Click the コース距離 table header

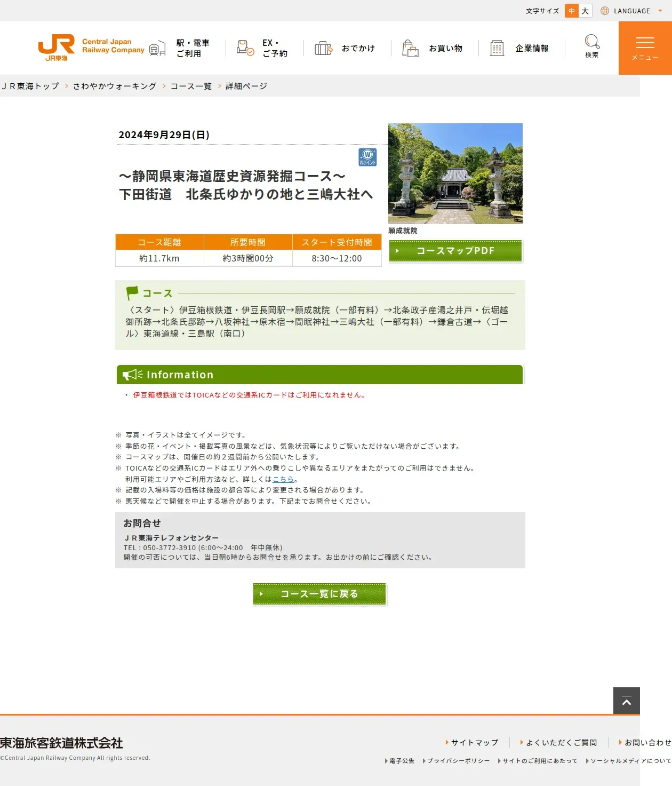159,242
